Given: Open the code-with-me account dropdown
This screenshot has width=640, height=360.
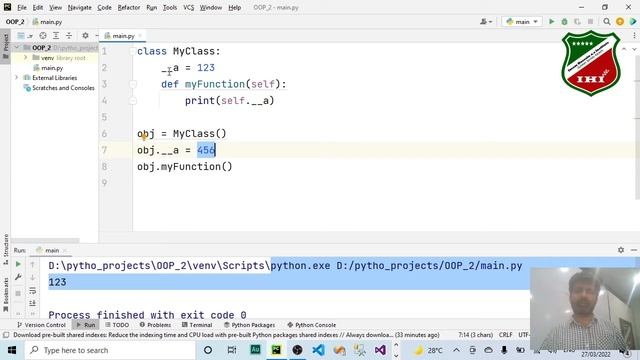Looking at the screenshot, I should coord(486,22).
